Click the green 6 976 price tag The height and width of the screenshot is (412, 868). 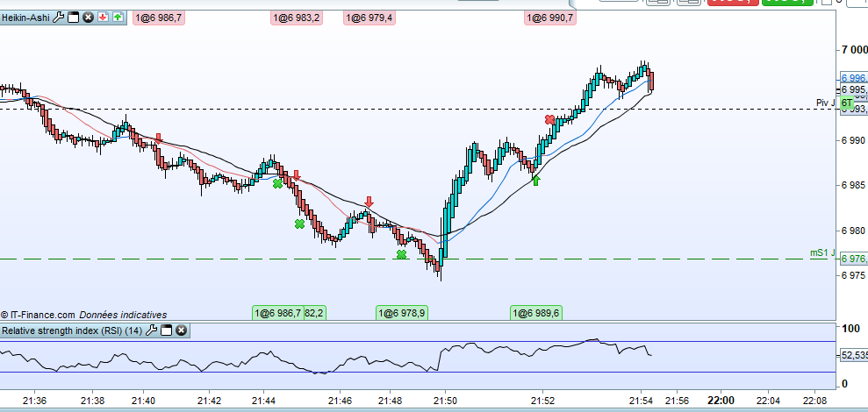[854, 259]
